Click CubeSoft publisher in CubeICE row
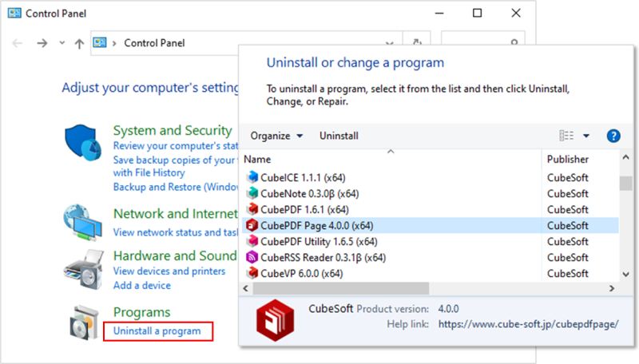The width and height of the screenshot is (639, 364). click(567, 177)
